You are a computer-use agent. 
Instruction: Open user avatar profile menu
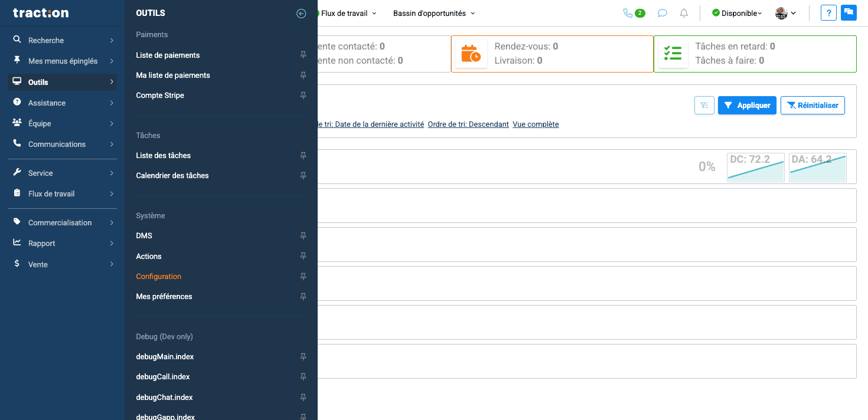pyautogui.click(x=785, y=13)
